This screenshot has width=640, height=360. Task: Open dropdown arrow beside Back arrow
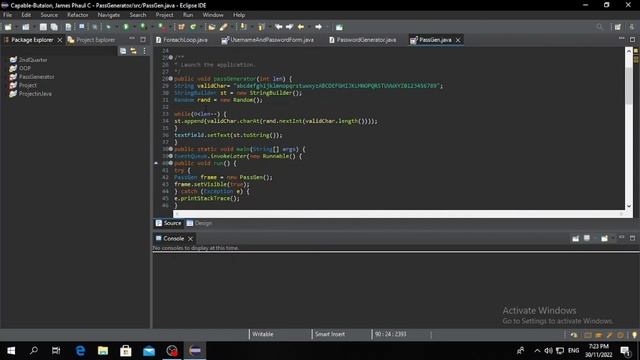308,27
